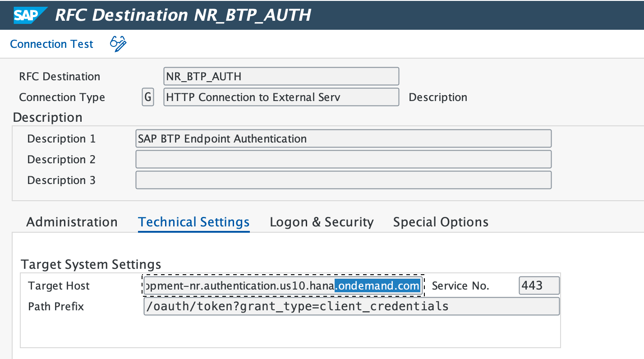Select the Connection Type code field showing G

coord(147,97)
